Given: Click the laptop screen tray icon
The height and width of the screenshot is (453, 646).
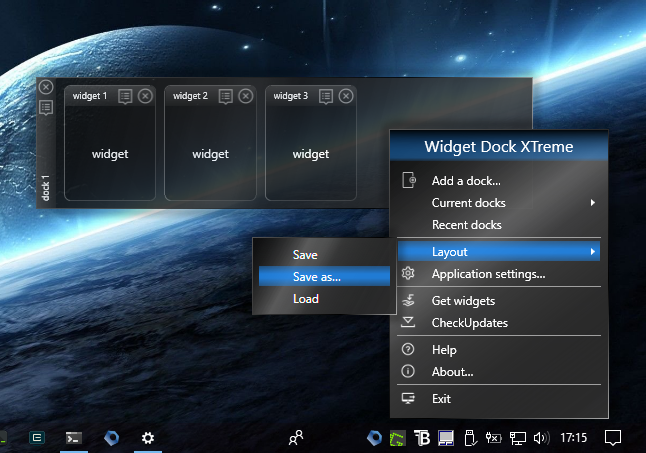Looking at the screenshot, I should (x=446, y=438).
